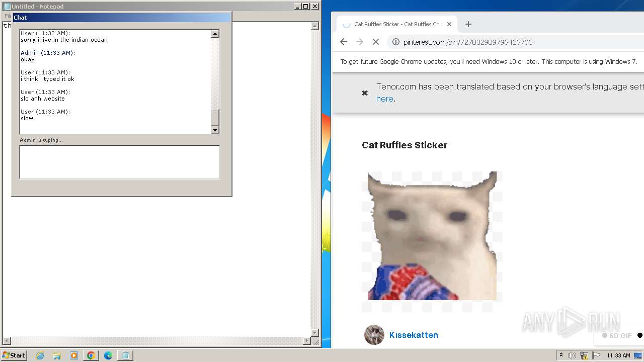Maximize the Notepad window
The width and height of the screenshot is (644, 362).
tap(306, 7)
